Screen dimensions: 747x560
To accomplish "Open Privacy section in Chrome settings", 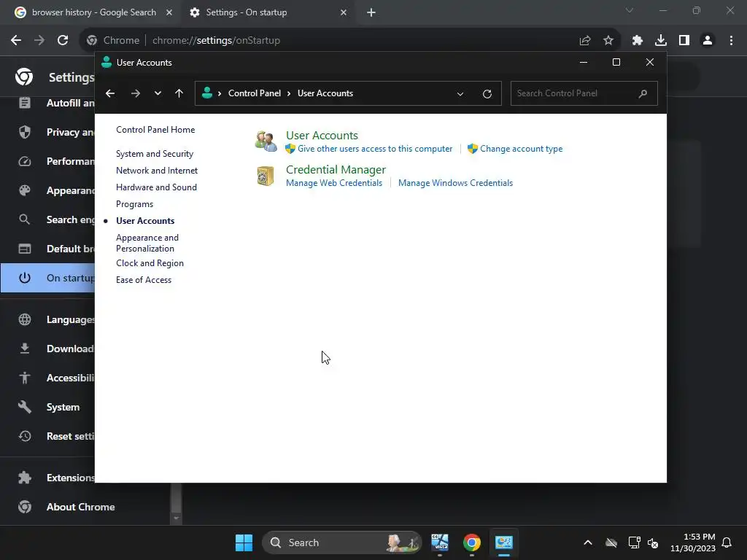I will tap(47, 132).
